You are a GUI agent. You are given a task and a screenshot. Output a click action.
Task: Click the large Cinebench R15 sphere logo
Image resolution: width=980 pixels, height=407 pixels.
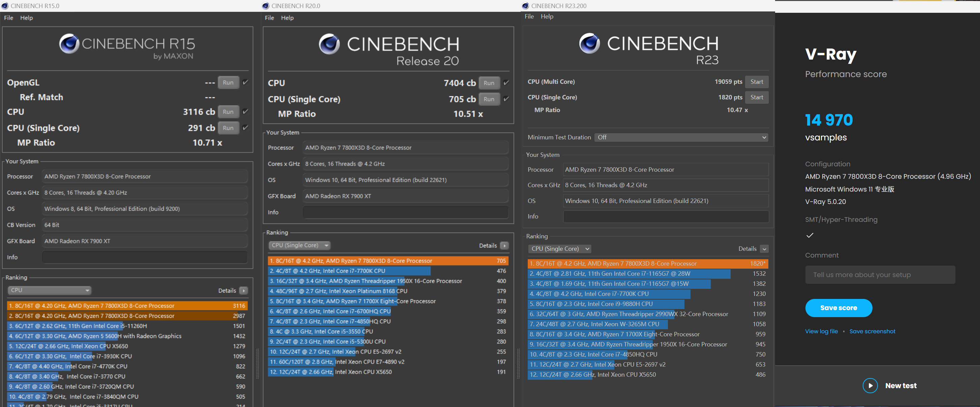point(69,43)
